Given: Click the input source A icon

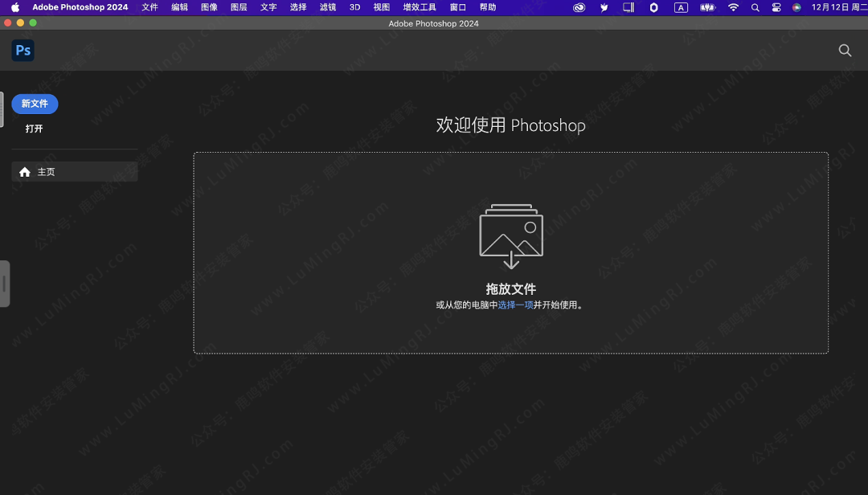Looking at the screenshot, I should coord(681,7).
